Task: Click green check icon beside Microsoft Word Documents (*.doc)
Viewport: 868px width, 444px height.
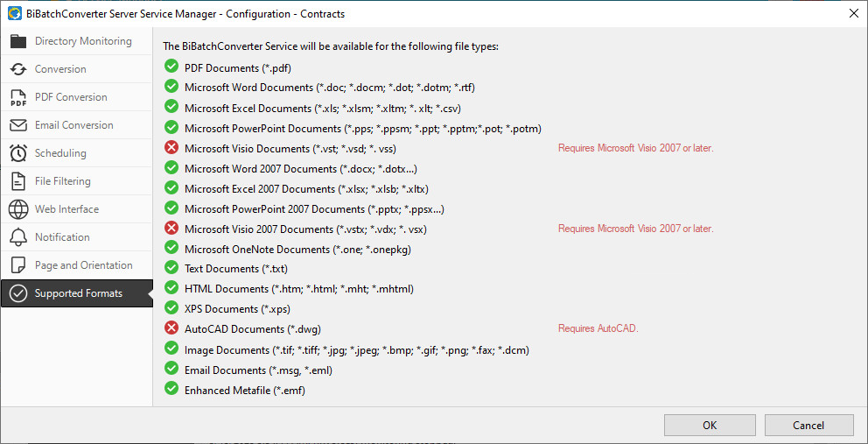Action: click(x=171, y=86)
